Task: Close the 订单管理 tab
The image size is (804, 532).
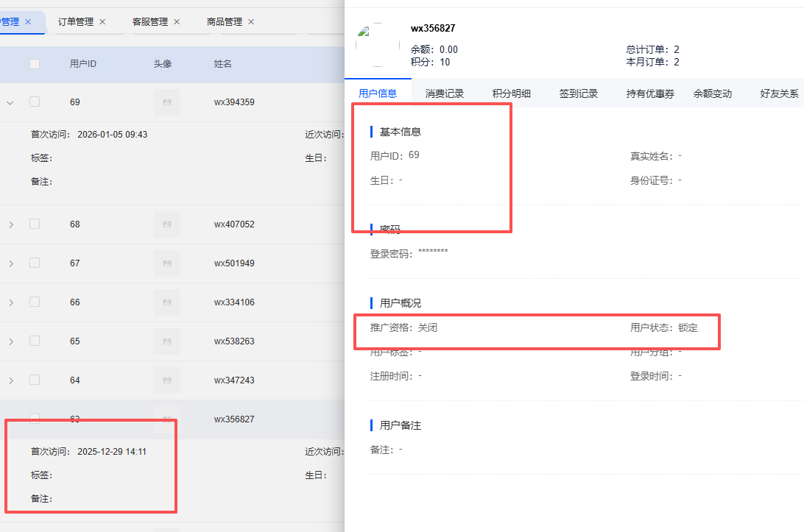Action: coord(102,22)
